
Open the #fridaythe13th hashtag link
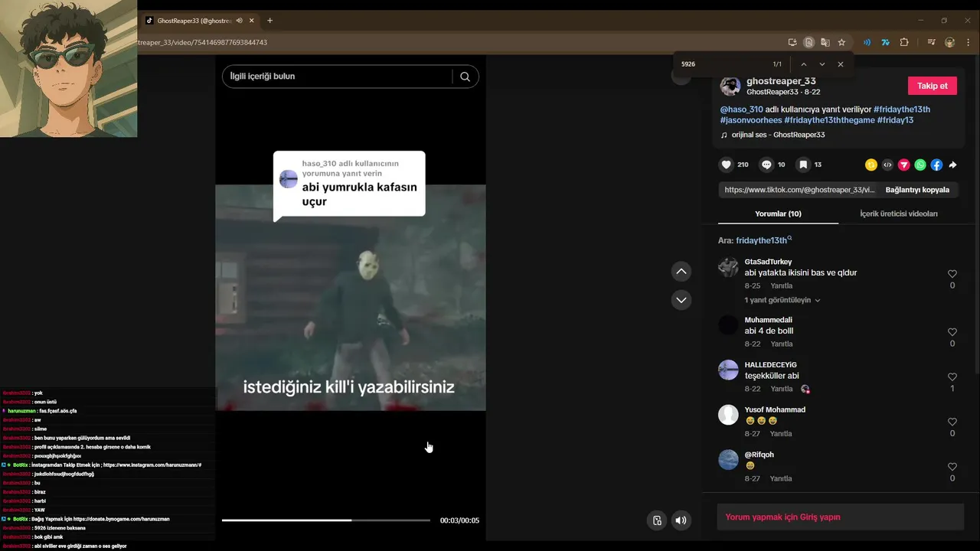coord(902,109)
